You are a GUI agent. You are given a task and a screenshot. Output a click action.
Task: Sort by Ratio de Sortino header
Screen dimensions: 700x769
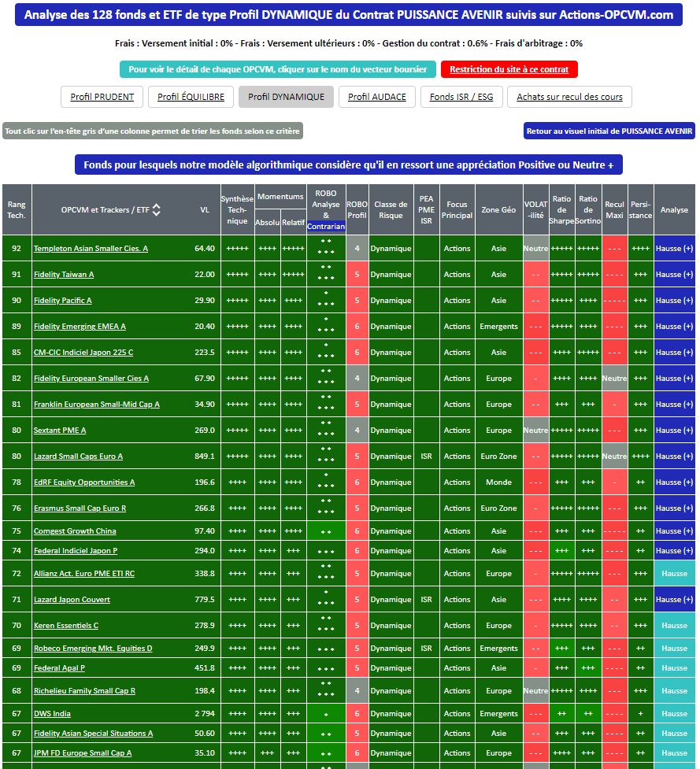click(x=588, y=210)
